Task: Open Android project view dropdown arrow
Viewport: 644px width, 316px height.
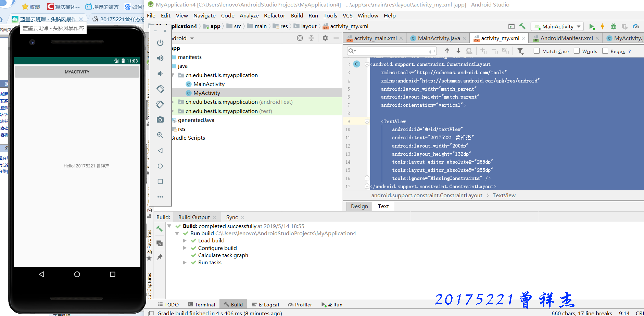Action: [192, 38]
